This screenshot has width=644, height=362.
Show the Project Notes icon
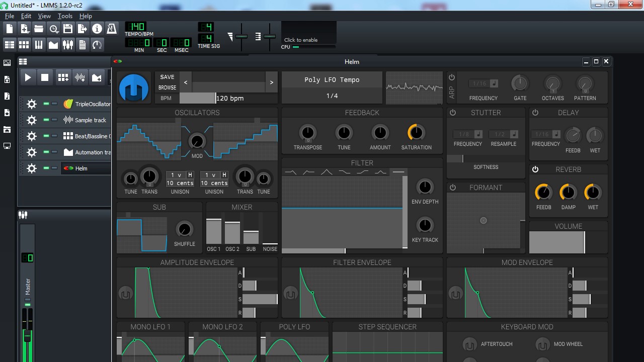click(83, 45)
